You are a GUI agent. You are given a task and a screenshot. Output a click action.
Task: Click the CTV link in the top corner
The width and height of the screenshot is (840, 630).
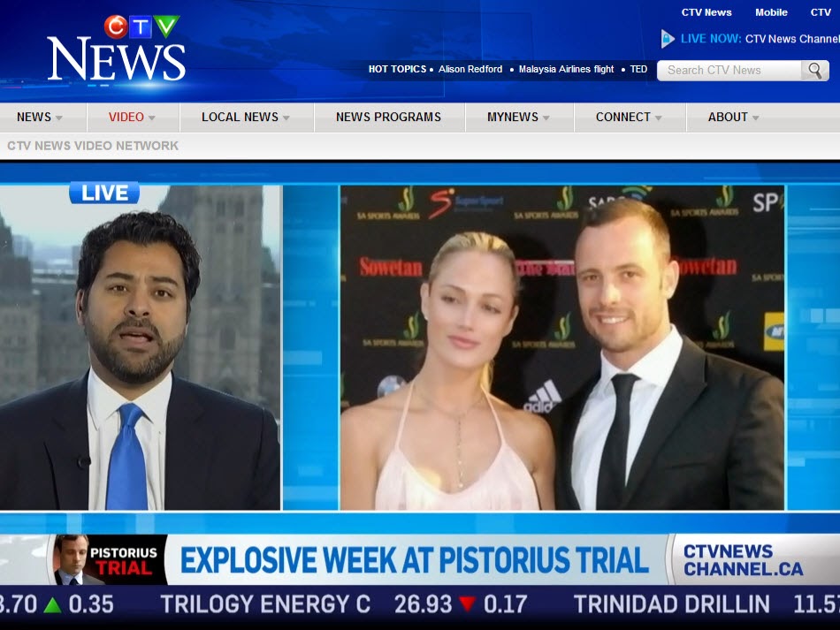click(821, 12)
